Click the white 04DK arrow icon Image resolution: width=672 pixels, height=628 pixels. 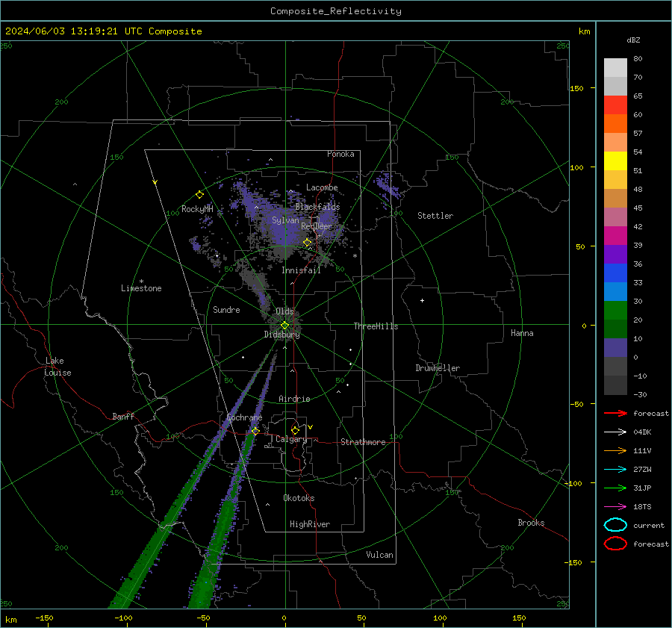(615, 432)
